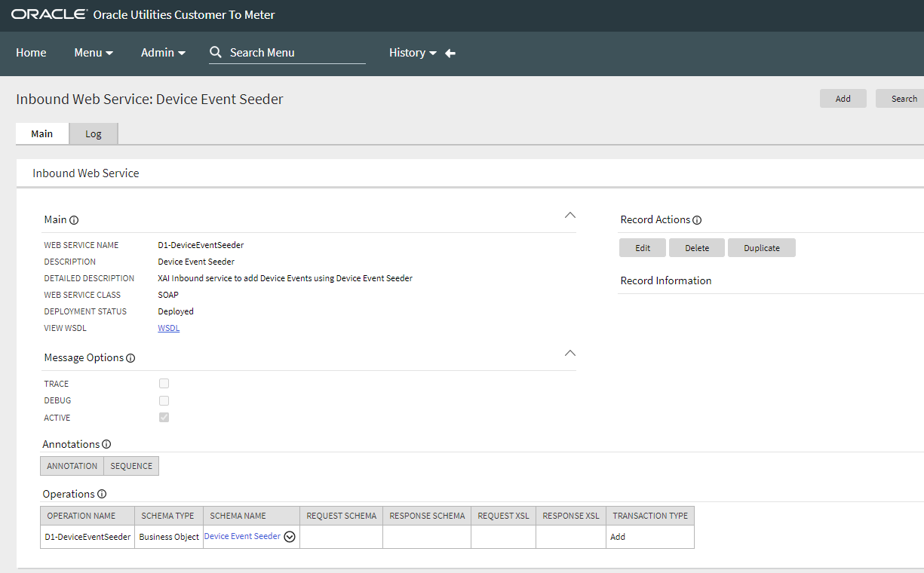The height and width of the screenshot is (573, 924).
Task: Switch to the Log tab
Action: pos(94,133)
